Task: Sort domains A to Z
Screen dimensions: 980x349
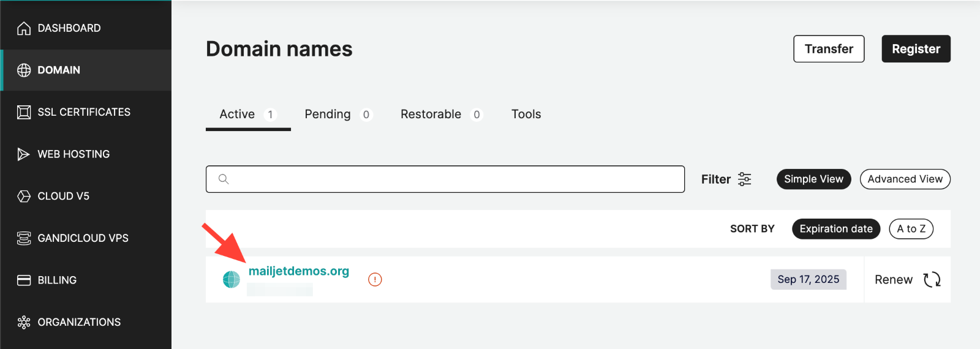Action: pos(911,228)
